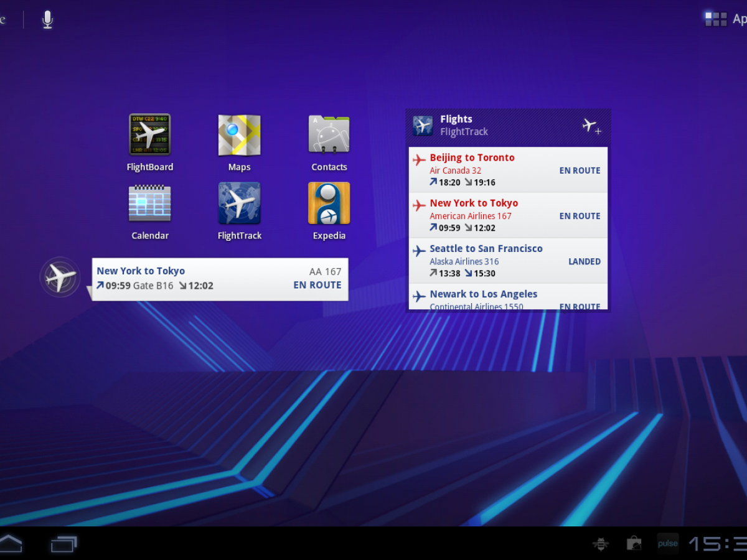Open the FlightBoard app
The height and width of the screenshot is (560, 747).
149,134
